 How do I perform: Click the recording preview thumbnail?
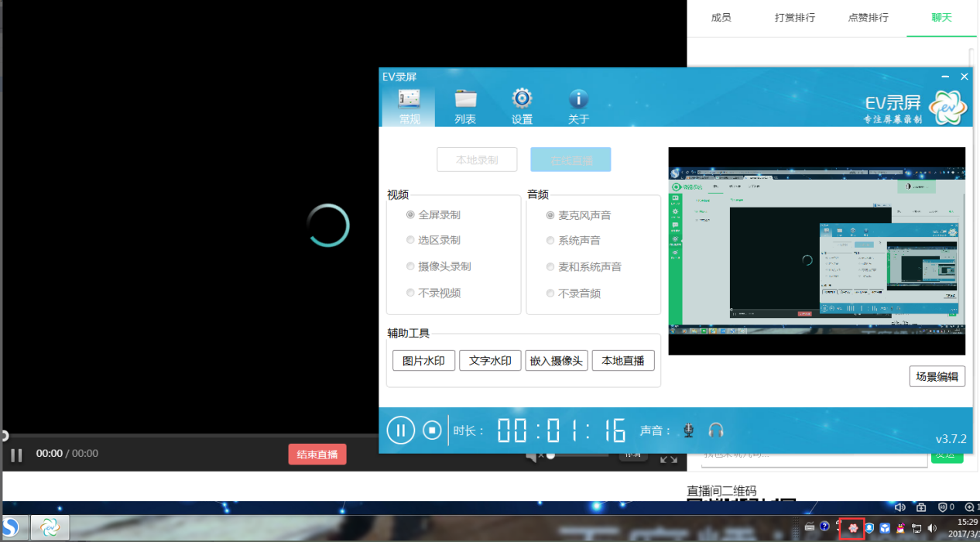pos(817,251)
